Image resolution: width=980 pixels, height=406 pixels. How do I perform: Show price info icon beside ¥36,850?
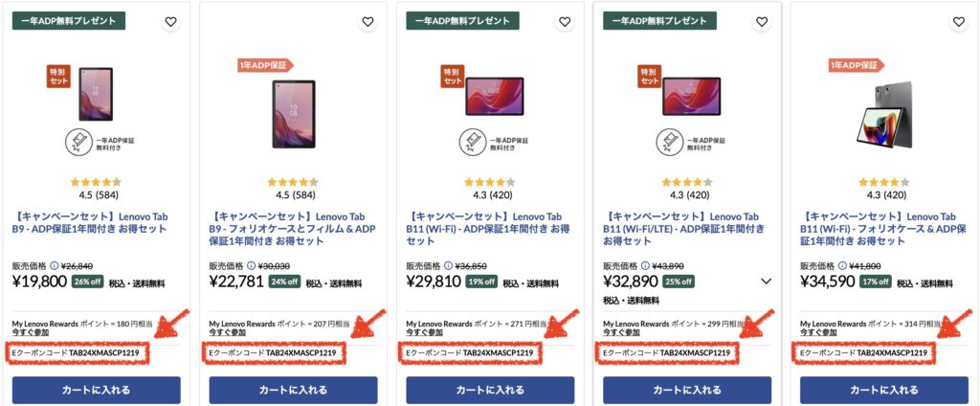pos(448,265)
